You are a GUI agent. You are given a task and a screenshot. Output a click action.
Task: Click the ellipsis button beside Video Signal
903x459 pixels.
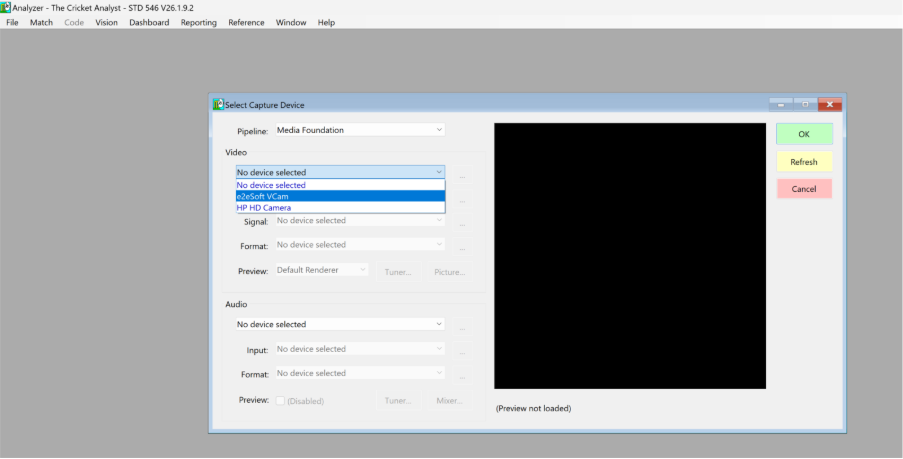tap(462, 223)
